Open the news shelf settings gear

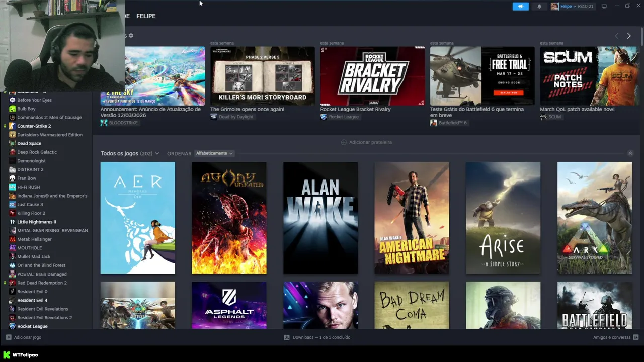[131, 36]
